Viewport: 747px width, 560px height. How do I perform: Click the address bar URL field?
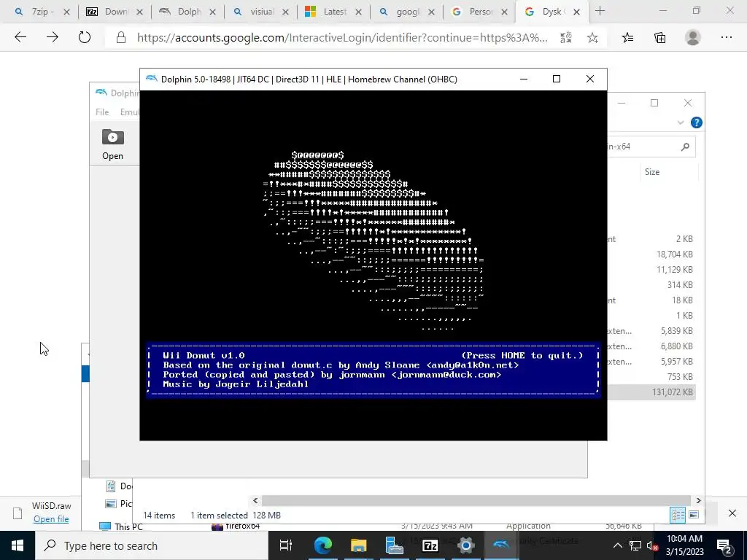click(x=342, y=38)
